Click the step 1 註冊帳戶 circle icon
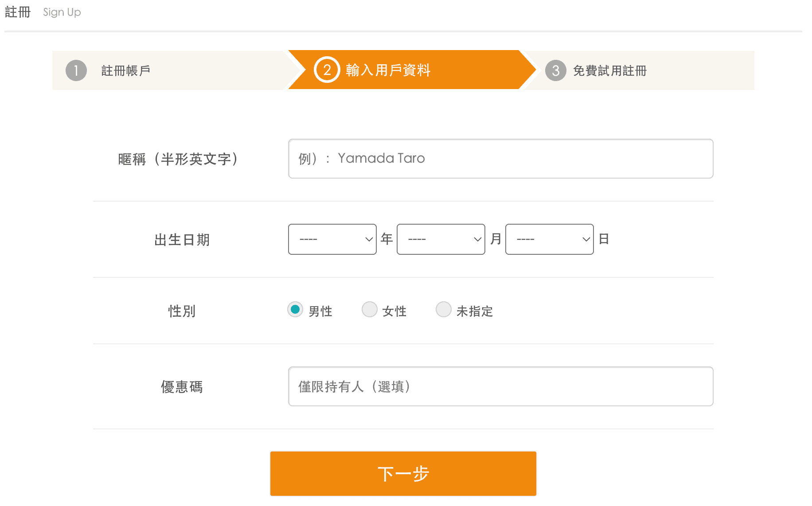 [x=76, y=70]
